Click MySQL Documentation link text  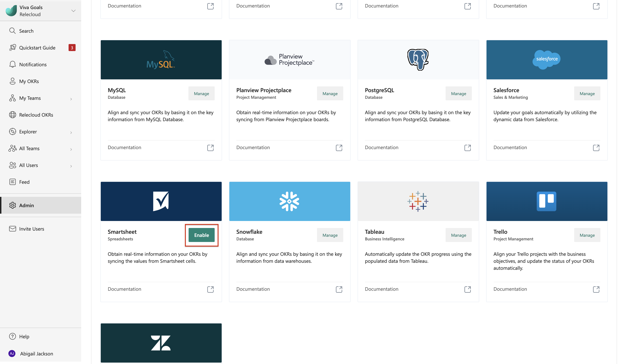click(x=124, y=147)
